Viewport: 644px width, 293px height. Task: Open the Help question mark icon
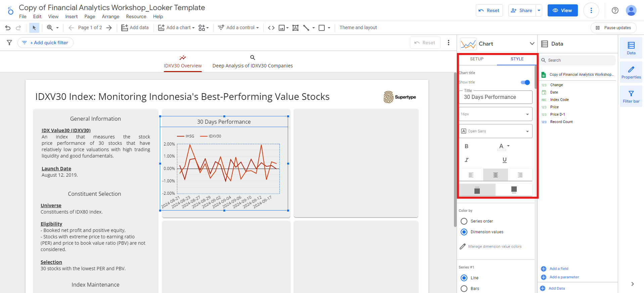point(615,10)
